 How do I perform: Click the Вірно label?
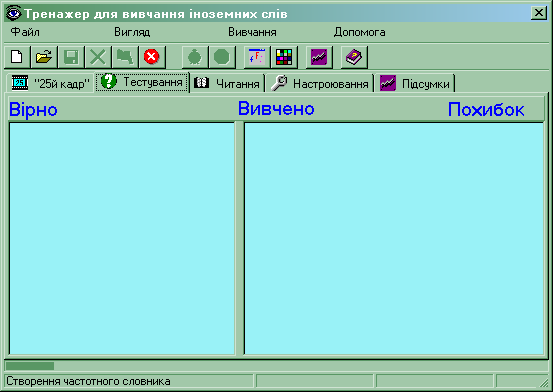[33, 109]
